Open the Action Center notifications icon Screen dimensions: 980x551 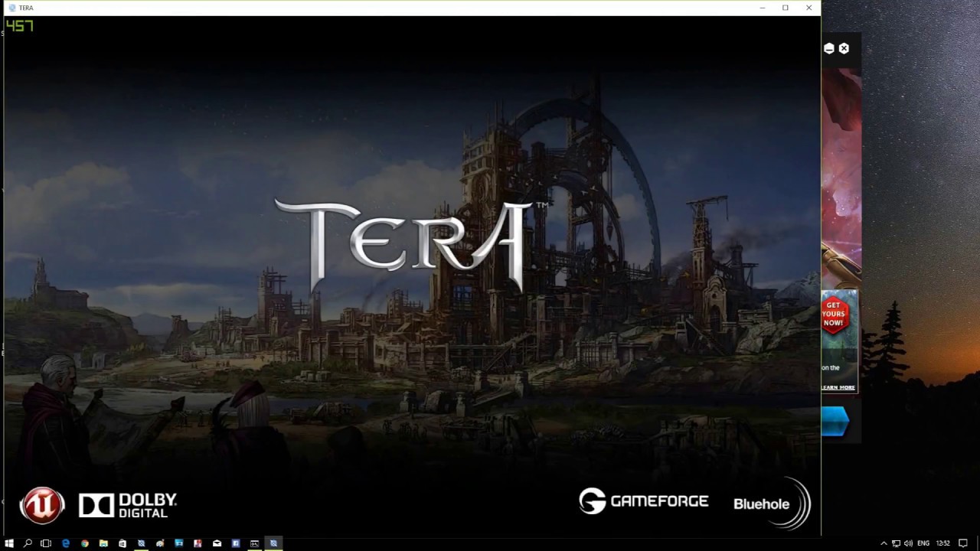[x=963, y=543]
